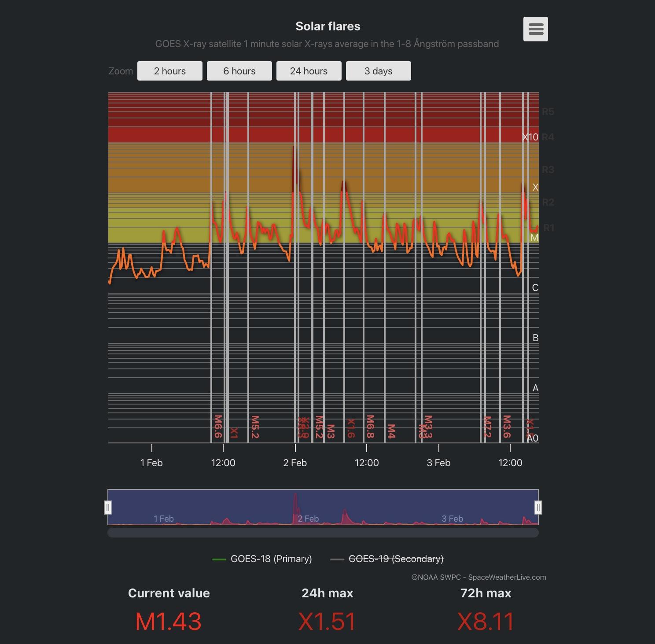655x644 pixels.
Task: Click the R3 radio blackout scale label
Action: coord(548,169)
